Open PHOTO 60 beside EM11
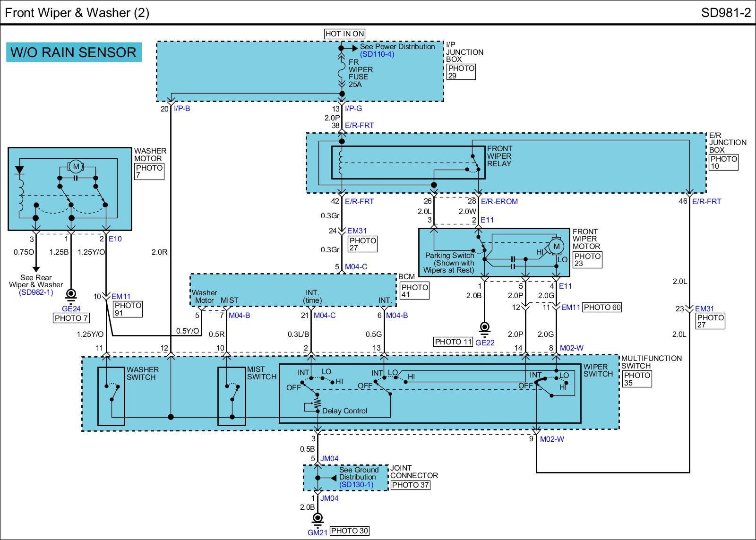756x540 pixels. coord(602,307)
